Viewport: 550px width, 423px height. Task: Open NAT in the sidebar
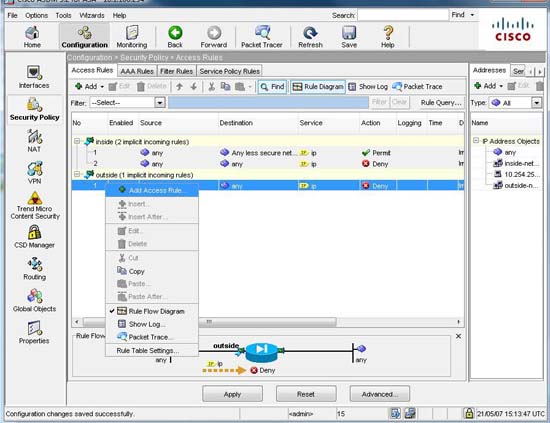click(x=34, y=141)
